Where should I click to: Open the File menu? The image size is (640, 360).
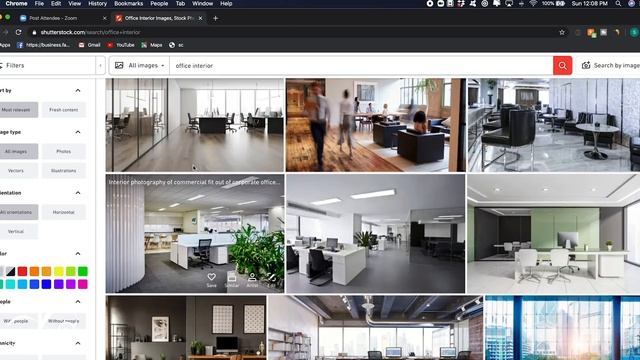39,4
